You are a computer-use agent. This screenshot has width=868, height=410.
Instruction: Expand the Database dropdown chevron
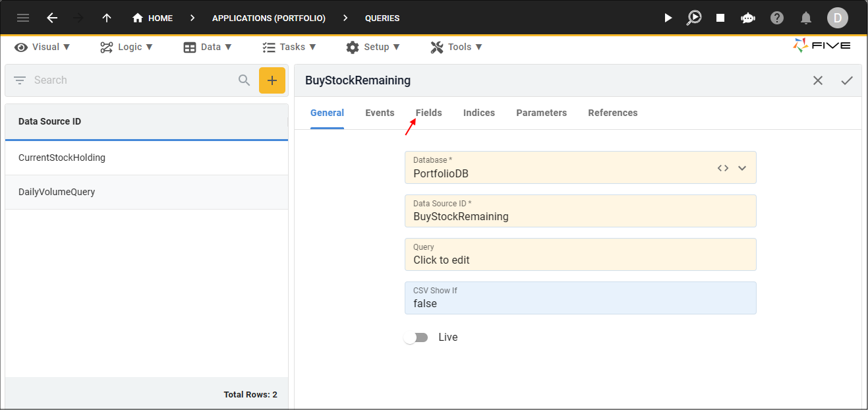[x=742, y=168]
